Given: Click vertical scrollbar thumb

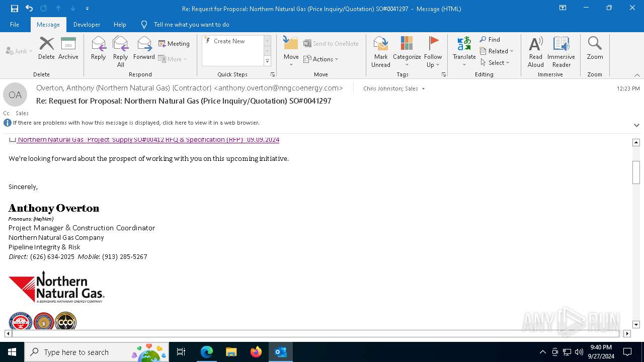Looking at the screenshot, I should click(636, 172).
